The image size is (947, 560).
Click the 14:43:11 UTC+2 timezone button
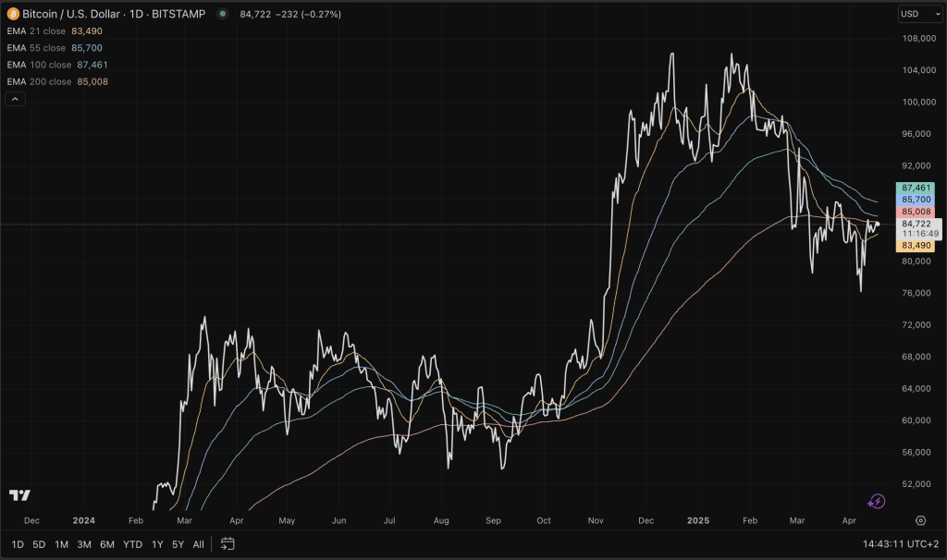click(x=901, y=544)
